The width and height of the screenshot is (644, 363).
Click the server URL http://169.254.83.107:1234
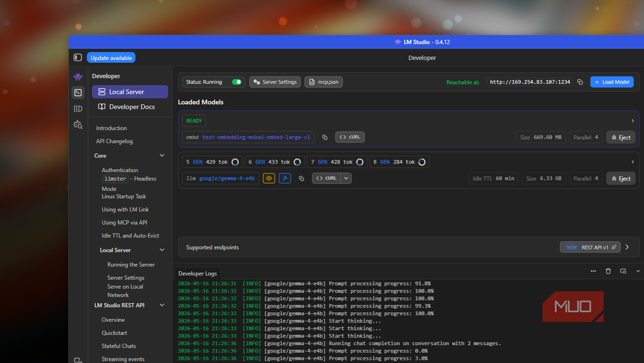pos(530,82)
